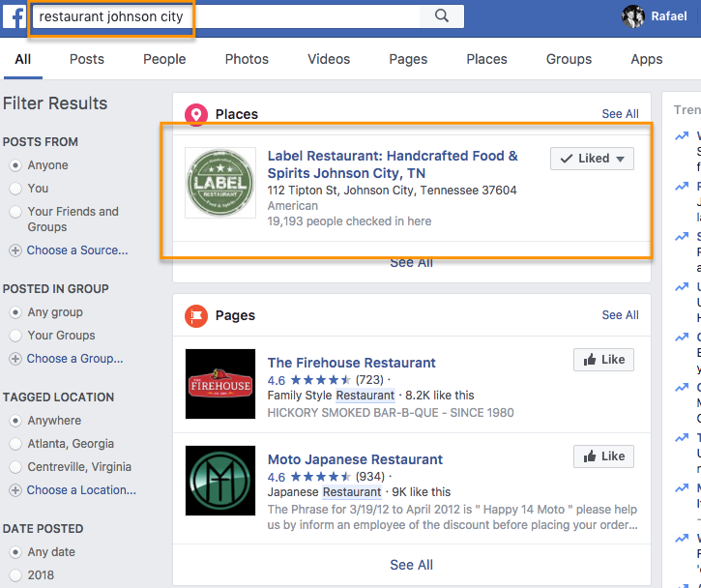The height and width of the screenshot is (588, 701).
Task: Open the Label Restaurant logo thumbnail
Action: point(220,183)
